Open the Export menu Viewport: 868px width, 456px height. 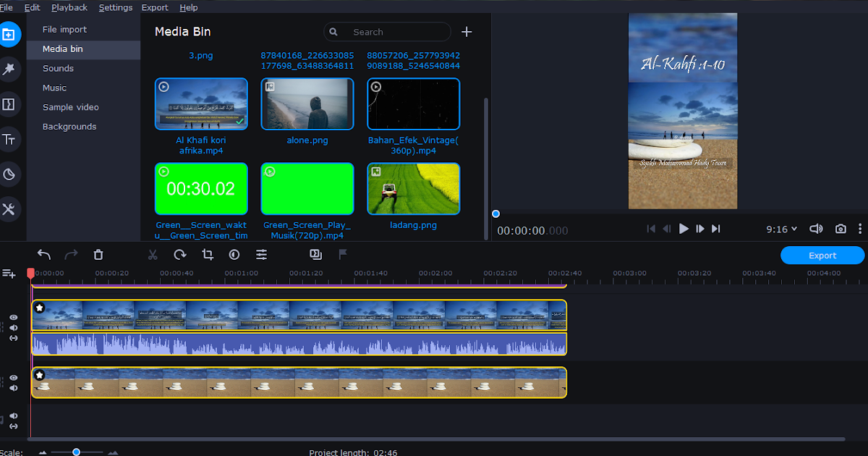coord(155,7)
